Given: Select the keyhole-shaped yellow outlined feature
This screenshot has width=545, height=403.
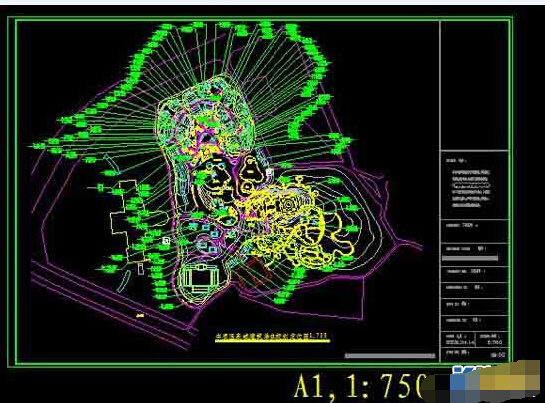Looking at the screenshot, I should coord(251,172).
